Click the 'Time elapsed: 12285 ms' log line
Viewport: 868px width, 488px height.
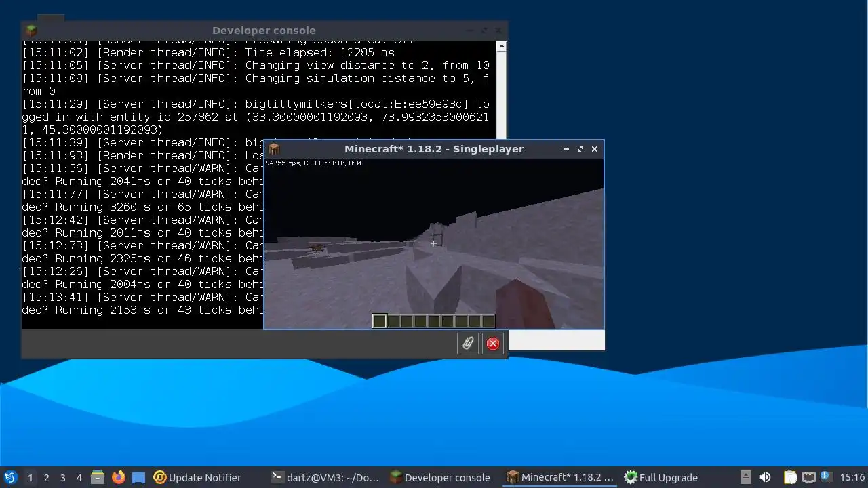click(208, 52)
